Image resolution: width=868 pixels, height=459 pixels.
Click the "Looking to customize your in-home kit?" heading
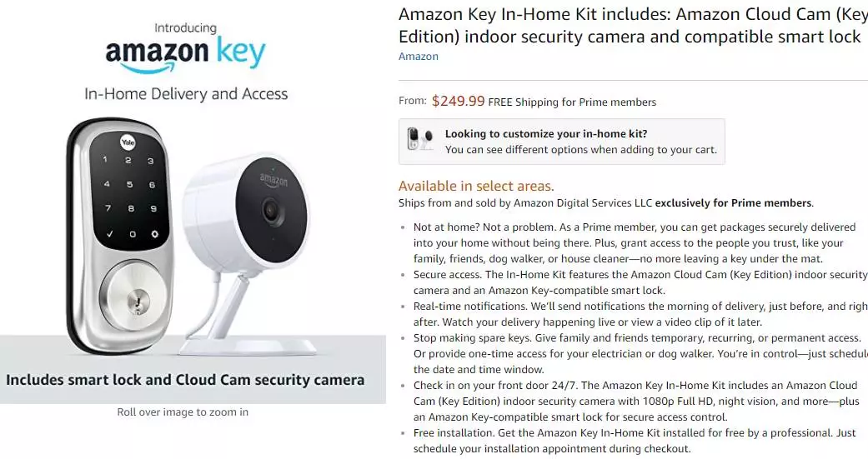coord(546,133)
